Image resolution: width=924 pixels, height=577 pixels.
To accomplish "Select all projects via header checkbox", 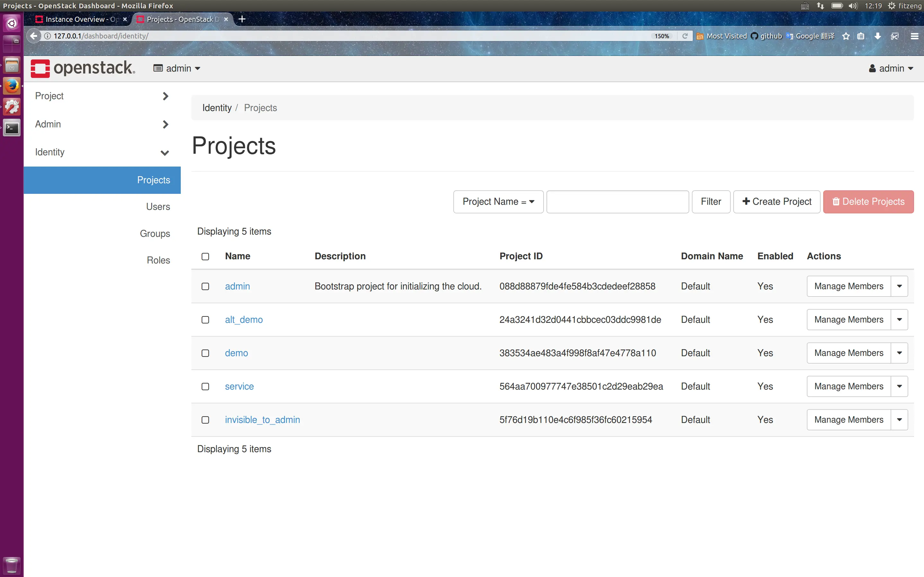I will (x=205, y=256).
